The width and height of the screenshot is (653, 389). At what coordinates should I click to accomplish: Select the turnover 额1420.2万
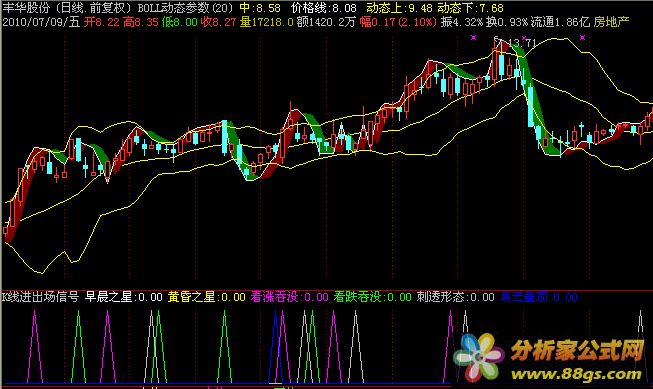pyautogui.click(x=326, y=22)
